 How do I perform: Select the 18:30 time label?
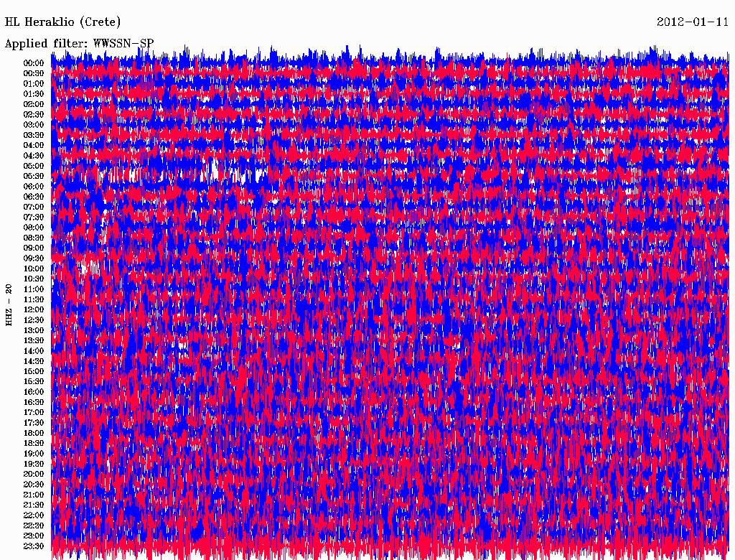34,444
